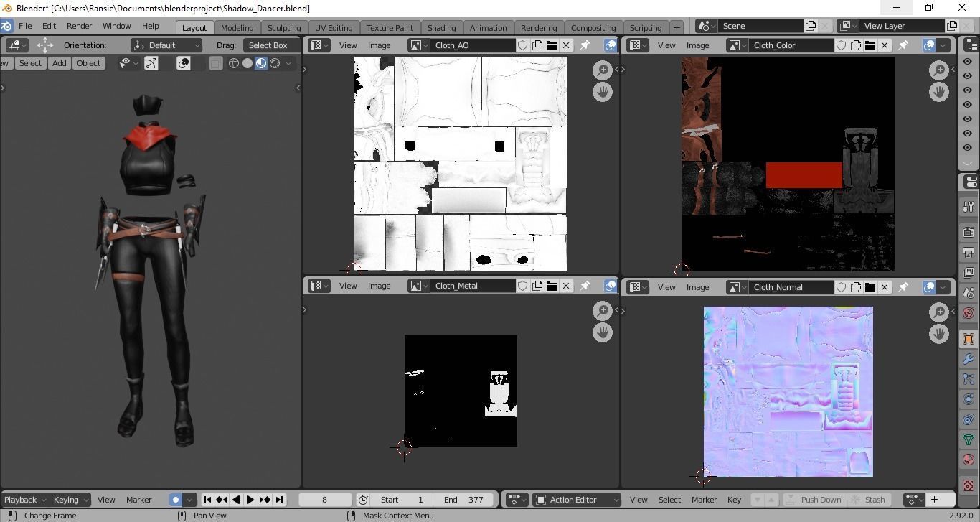Create new image copy for Cloth_Color
The height and width of the screenshot is (522, 980).
[855, 45]
